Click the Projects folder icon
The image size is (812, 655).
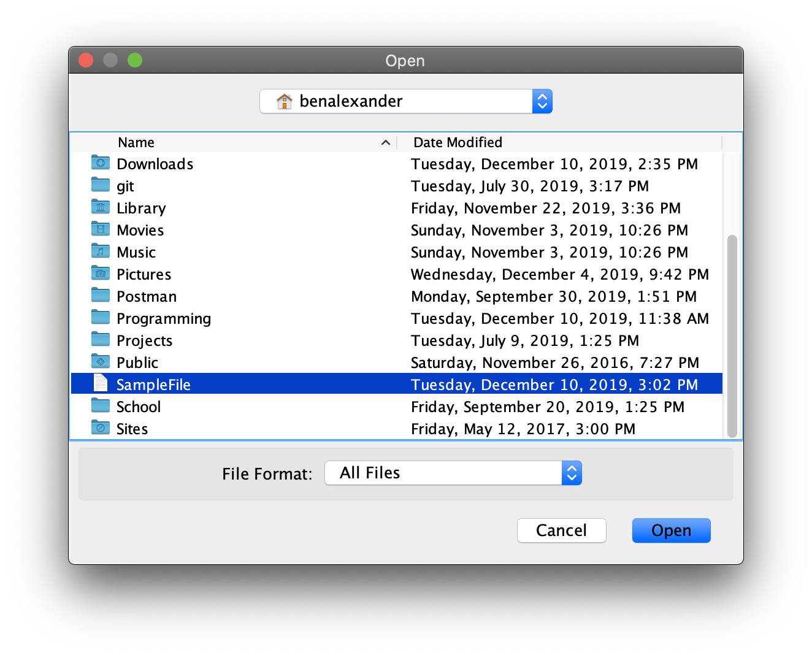click(101, 339)
